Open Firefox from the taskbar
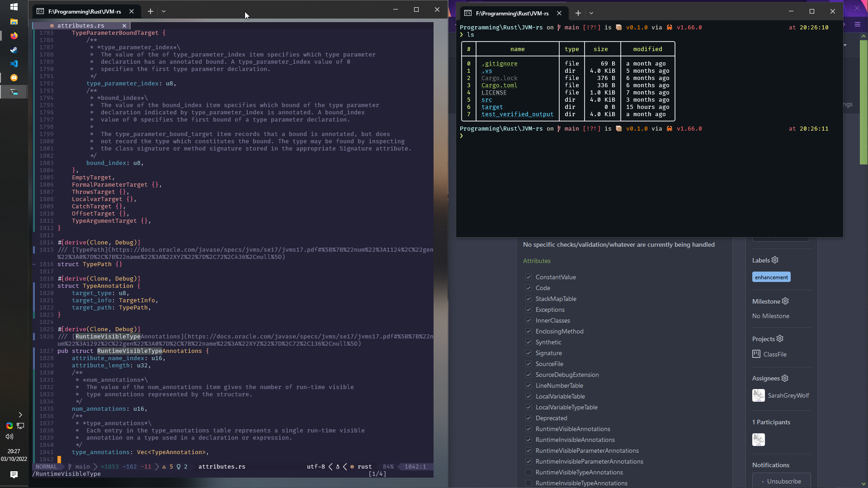This screenshot has height=488, width=868. point(14,36)
